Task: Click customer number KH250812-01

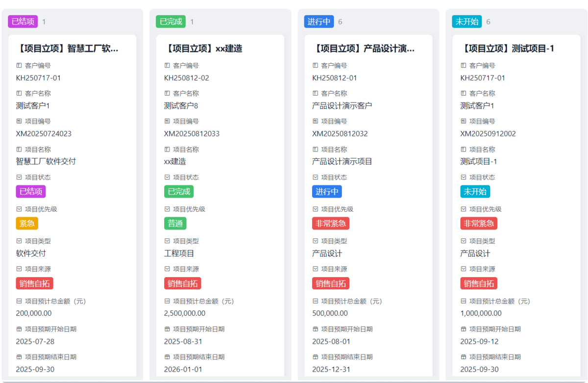Action: (335, 77)
